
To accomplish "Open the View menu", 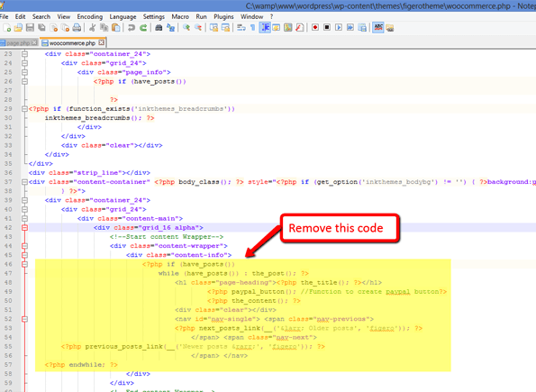I will pos(64,16).
